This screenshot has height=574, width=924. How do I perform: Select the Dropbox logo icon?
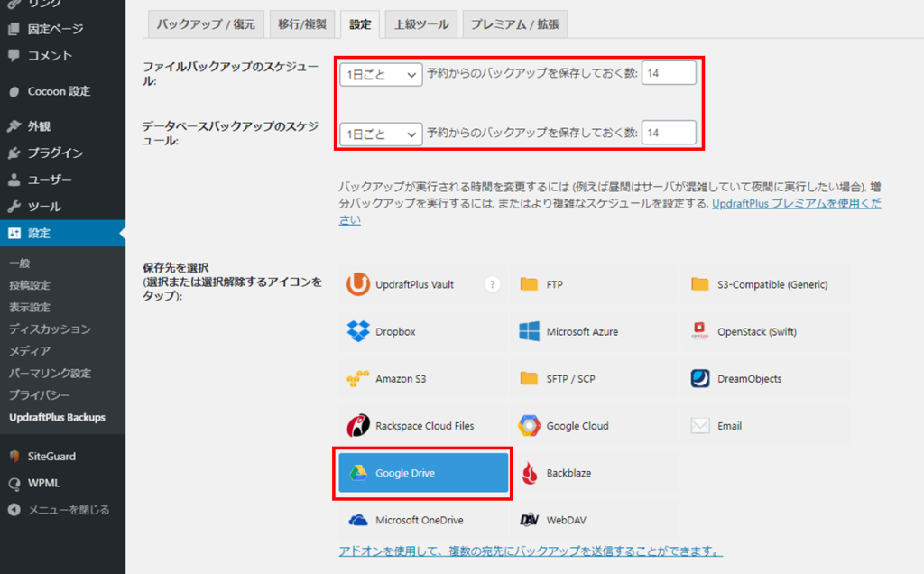(x=358, y=331)
